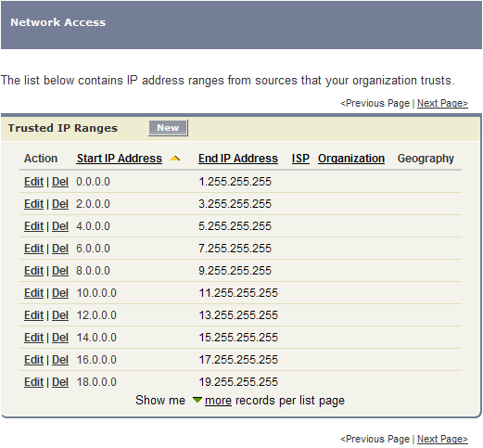
Task: Create a new trusted IP range
Action: click(x=168, y=128)
